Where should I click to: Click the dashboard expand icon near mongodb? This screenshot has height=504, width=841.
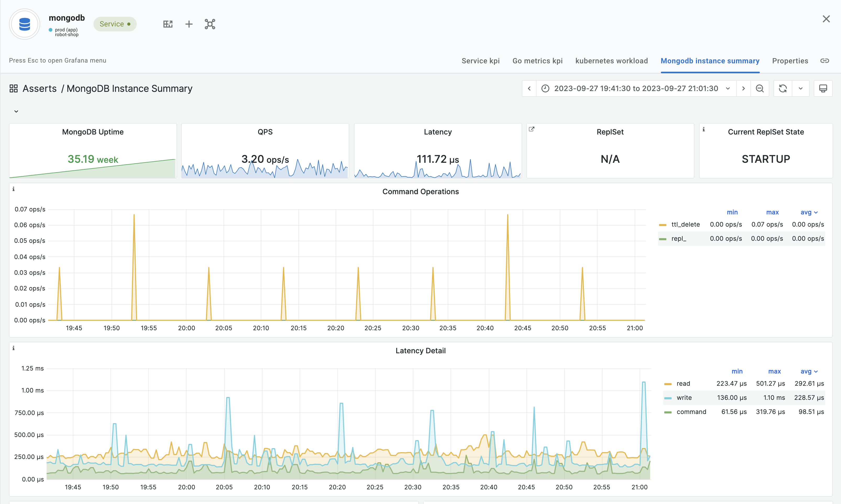point(168,24)
